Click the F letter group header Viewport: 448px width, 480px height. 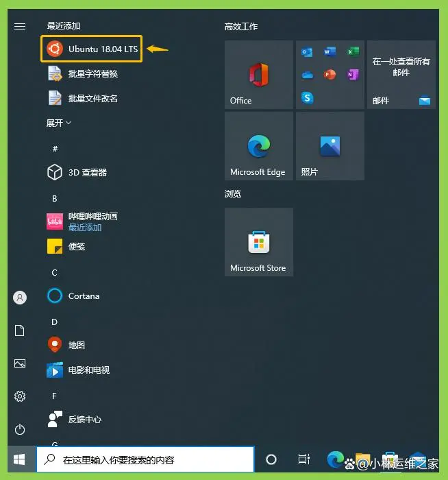[x=54, y=396]
